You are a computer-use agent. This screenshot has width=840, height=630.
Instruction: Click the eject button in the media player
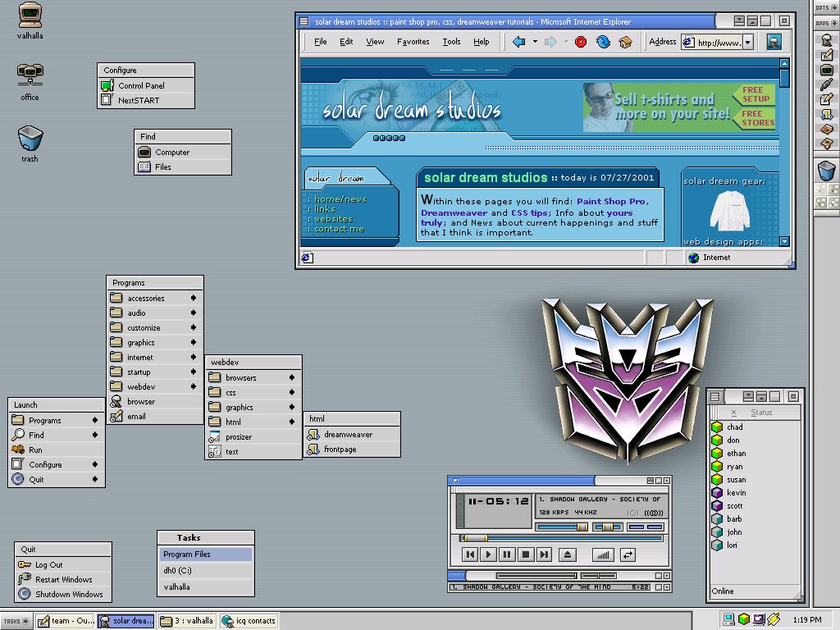tap(568, 555)
